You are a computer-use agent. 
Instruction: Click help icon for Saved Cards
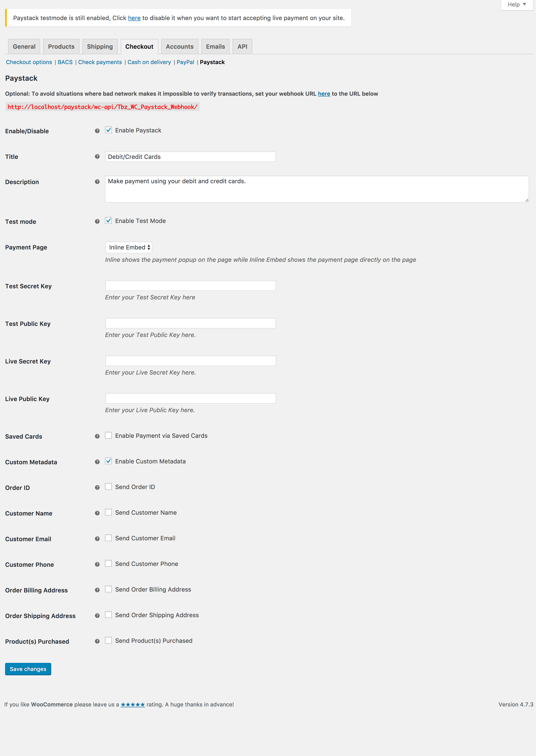97,436
